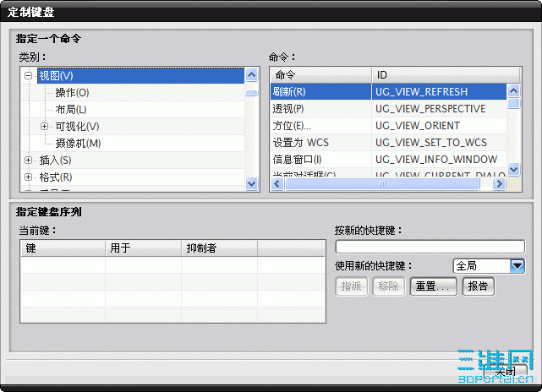Select the 可视化(V) subcategory
This screenshot has height=392, width=542.
click(77, 127)
